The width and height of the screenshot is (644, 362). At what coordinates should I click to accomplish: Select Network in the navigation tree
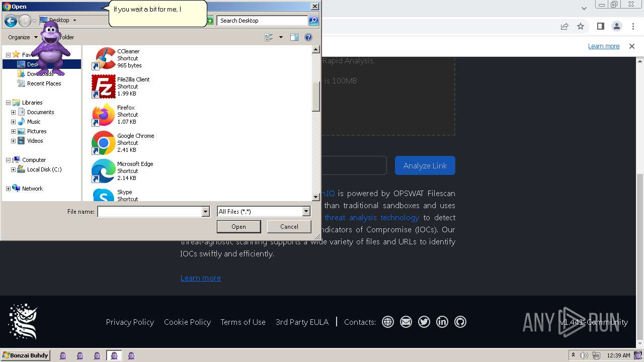(32, 189)
